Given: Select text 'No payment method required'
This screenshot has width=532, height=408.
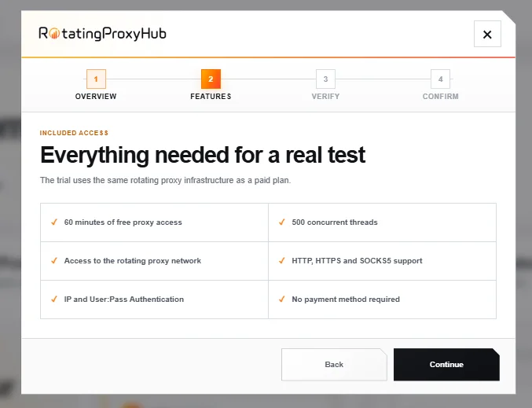Looking at the screenshot, I should coord(346,300).
